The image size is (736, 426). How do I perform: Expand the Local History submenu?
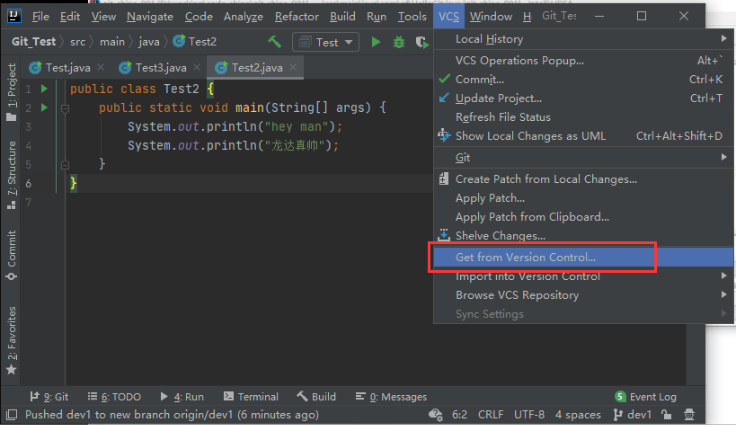click(x=583, y=39)
